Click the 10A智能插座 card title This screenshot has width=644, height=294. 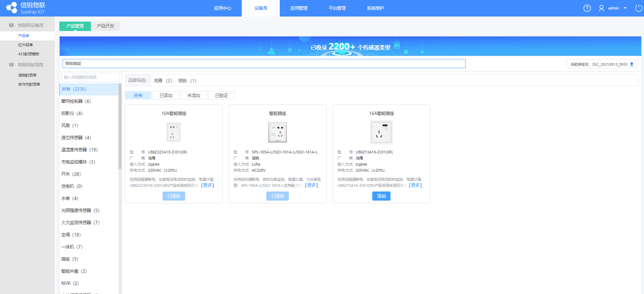click(174, 113)
